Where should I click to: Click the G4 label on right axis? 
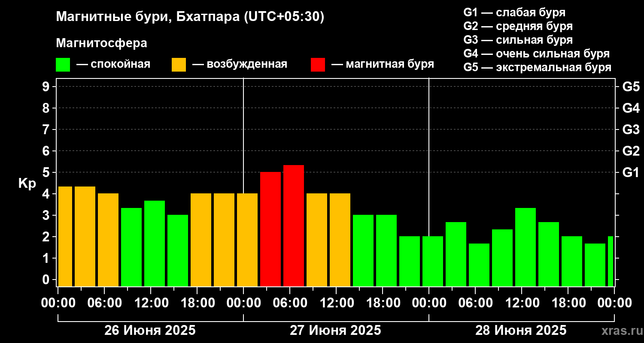coord(631,108)
